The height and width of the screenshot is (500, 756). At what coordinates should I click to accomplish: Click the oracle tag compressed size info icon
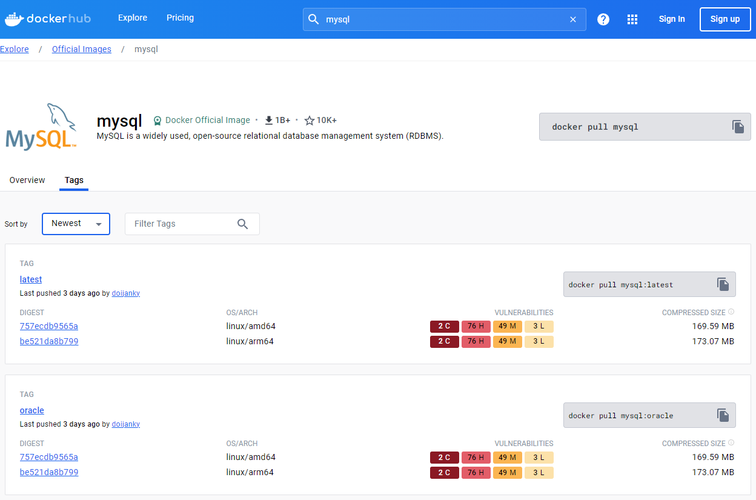pyautogui.click(x=731, y=443)
